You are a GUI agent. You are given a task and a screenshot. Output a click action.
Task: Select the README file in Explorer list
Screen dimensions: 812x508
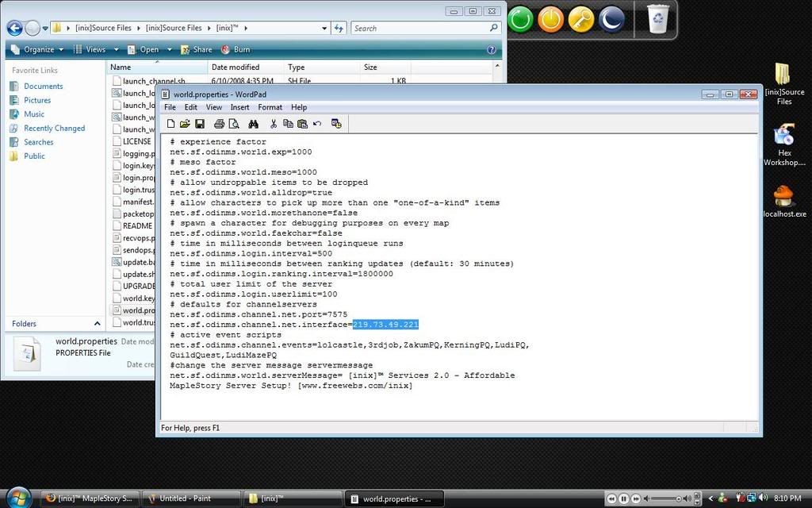coord(137,225)
